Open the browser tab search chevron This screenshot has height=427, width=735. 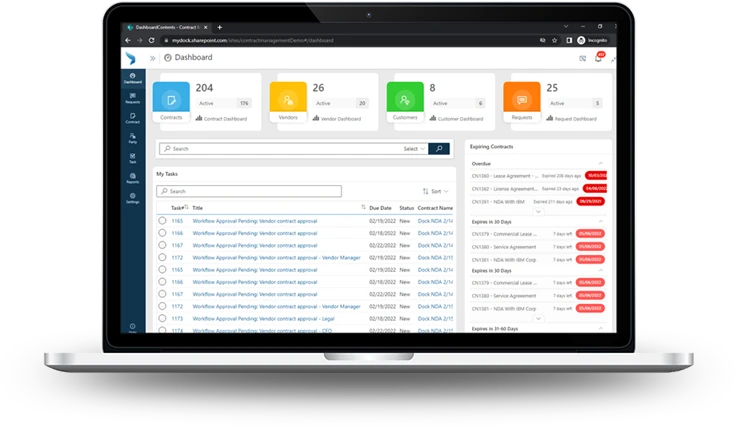566,27
